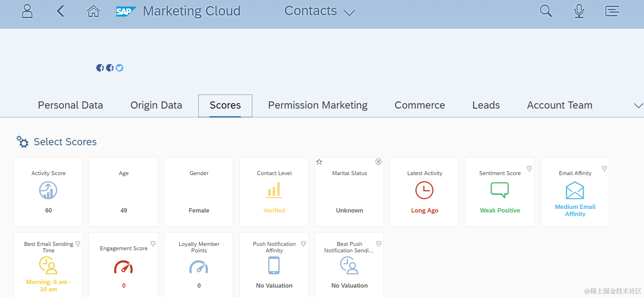Open the user profile icon
The height and width of the screenshot is (297, 644).
tap(27, 11)
